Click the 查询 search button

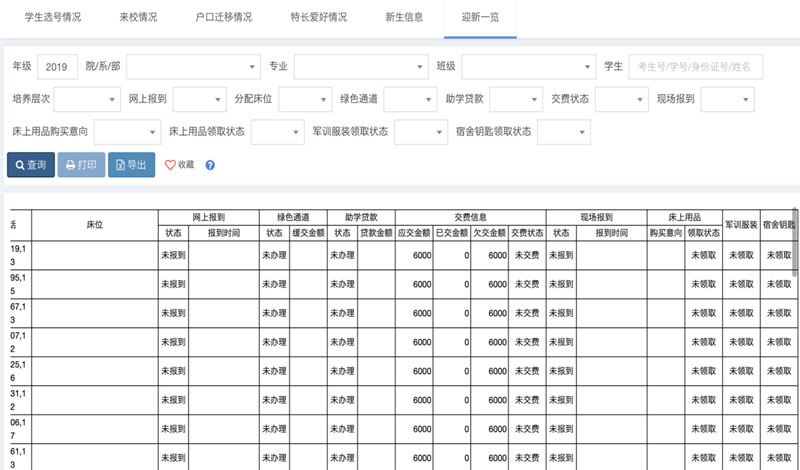click(30, 165)
